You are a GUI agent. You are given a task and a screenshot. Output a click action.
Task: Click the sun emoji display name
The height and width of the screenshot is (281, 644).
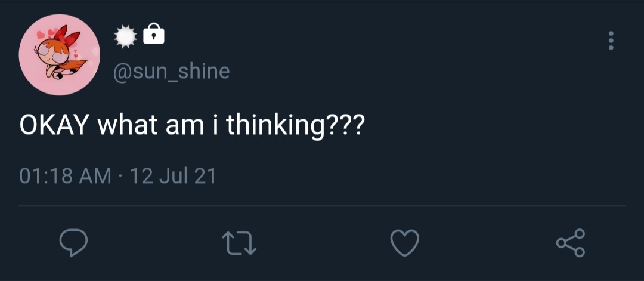pyautogui.click(x=125, y=36)
